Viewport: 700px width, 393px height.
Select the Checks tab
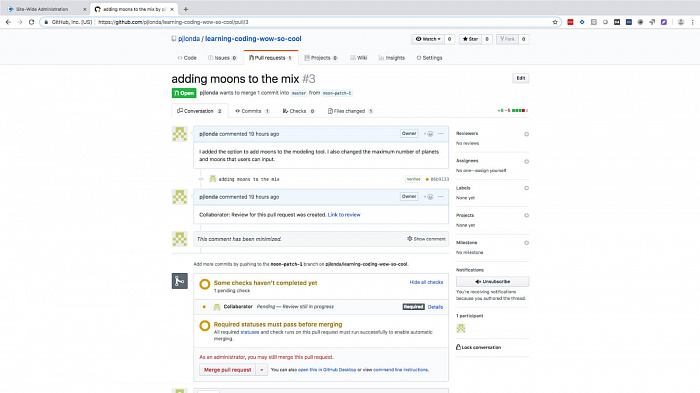coord(298,111)
